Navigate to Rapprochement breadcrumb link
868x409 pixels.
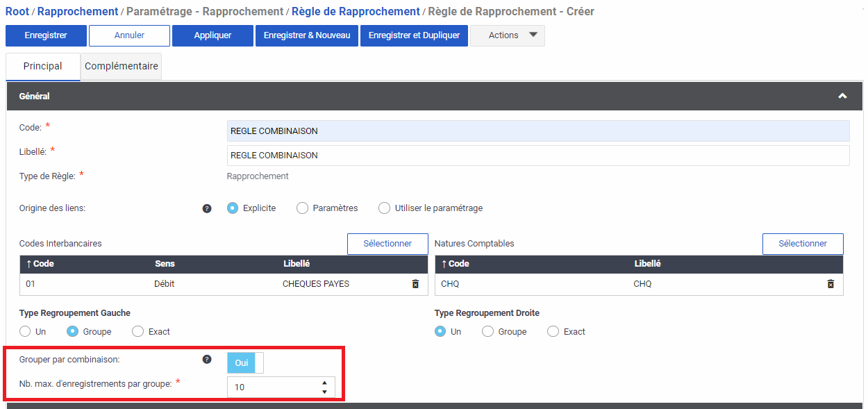pos(78,12)
